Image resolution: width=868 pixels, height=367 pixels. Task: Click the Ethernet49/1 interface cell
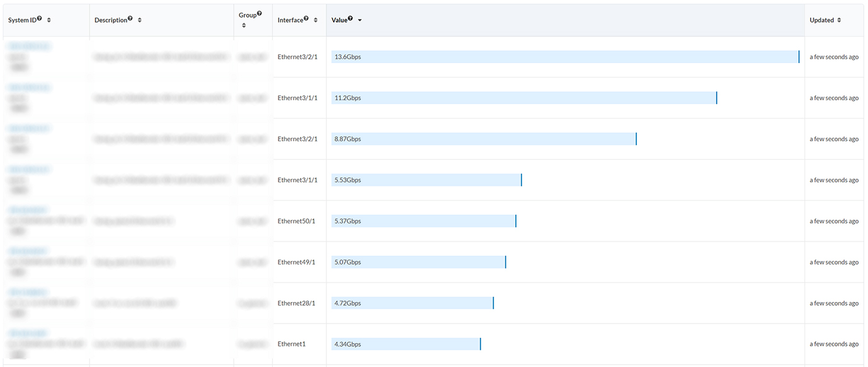coord(296,262)
